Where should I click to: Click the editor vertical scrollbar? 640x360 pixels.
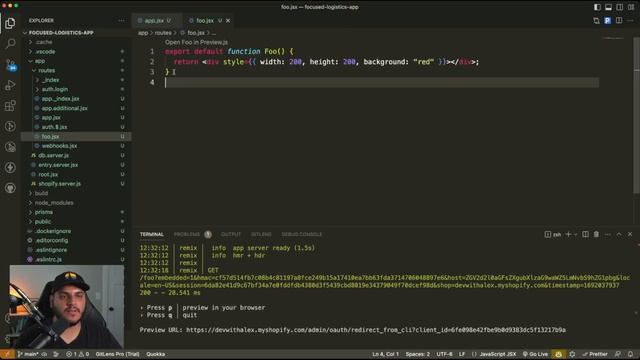pos(637,116)
